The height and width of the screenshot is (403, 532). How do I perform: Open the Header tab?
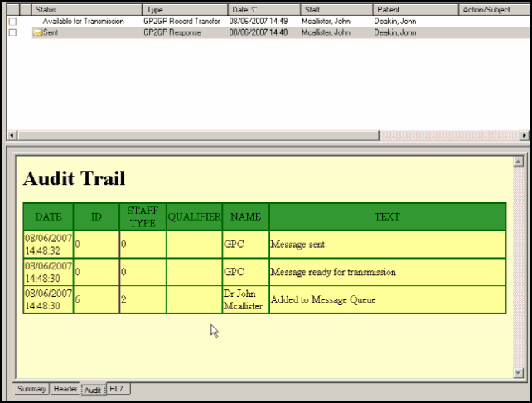(65, 389)
